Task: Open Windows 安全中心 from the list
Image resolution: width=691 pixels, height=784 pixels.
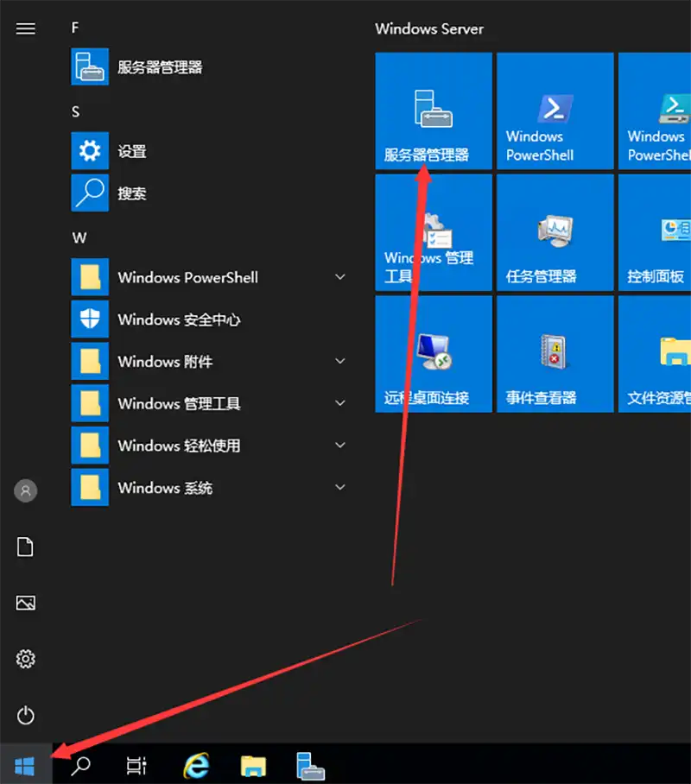Action: coord(178,319)
